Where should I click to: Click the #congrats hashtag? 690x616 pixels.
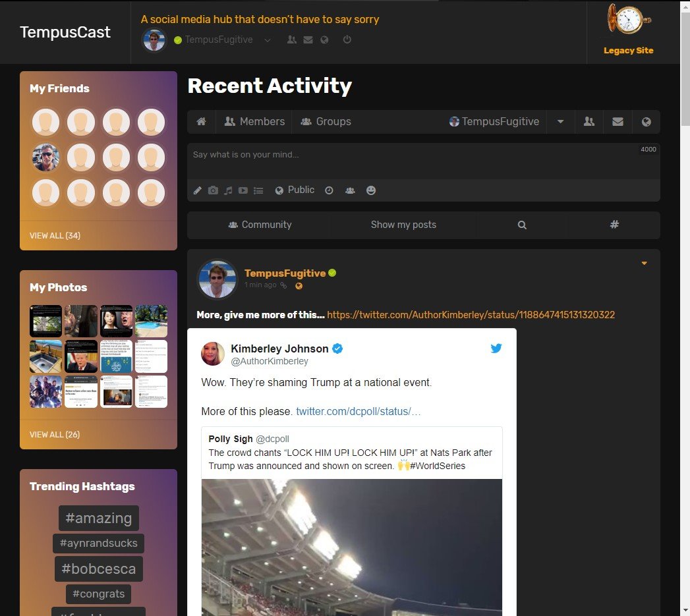click(x=99, y=594)
